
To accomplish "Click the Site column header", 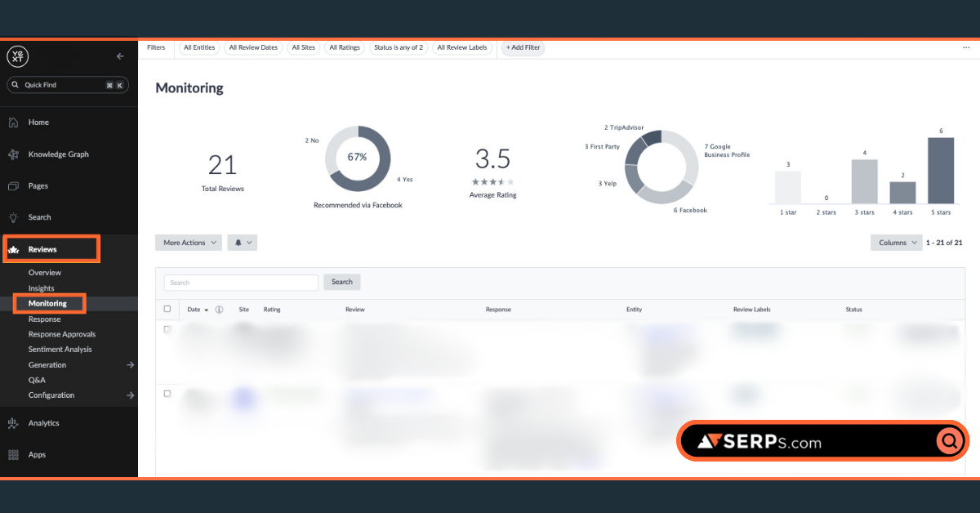I will tap(244, 310).
